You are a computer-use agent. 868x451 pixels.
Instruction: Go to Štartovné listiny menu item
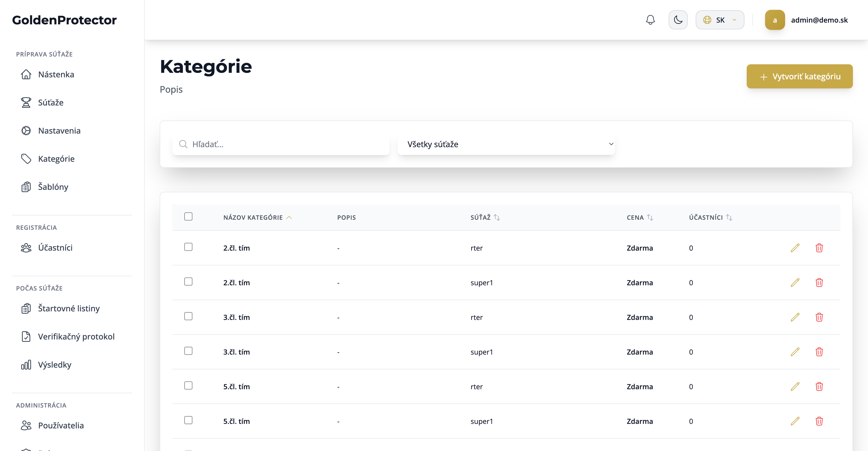pyautogui.click(x=69, y=309)
